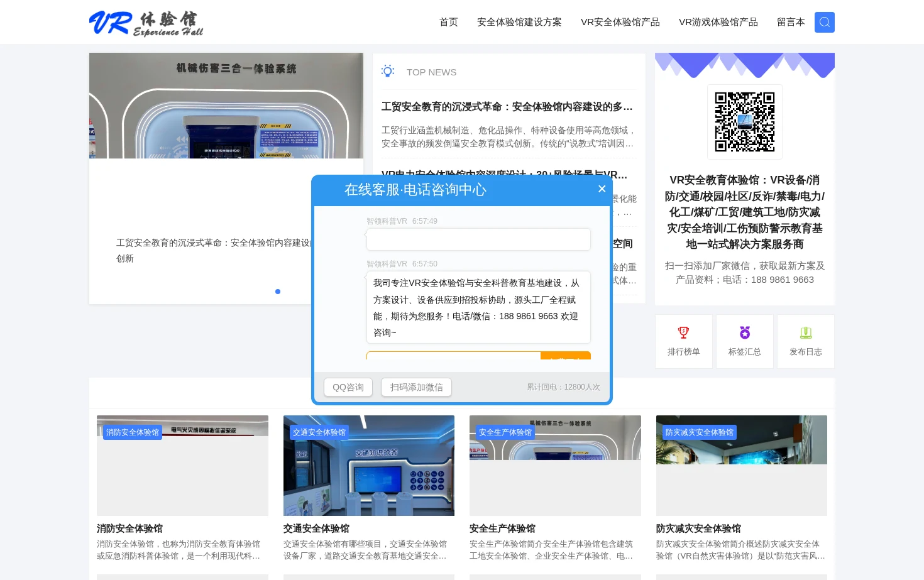Go to 首页 in the navigation
This screenshot has height=580, width=924.
[449, 22]
